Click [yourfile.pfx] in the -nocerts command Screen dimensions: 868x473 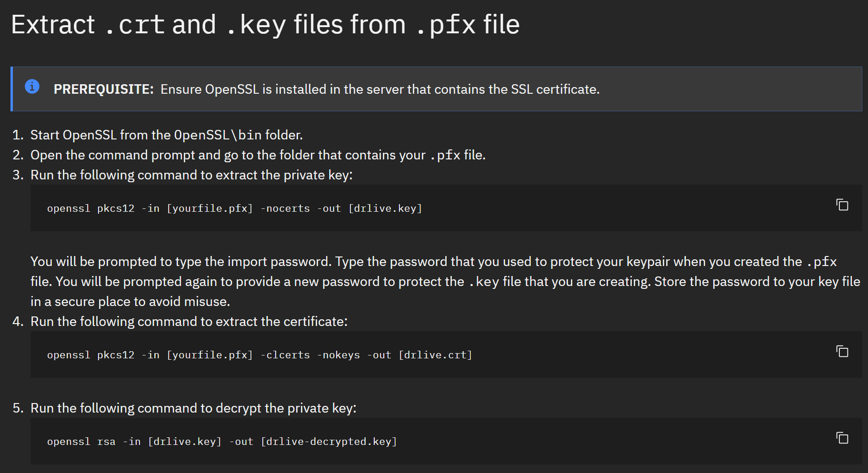[x=210, y=208]
